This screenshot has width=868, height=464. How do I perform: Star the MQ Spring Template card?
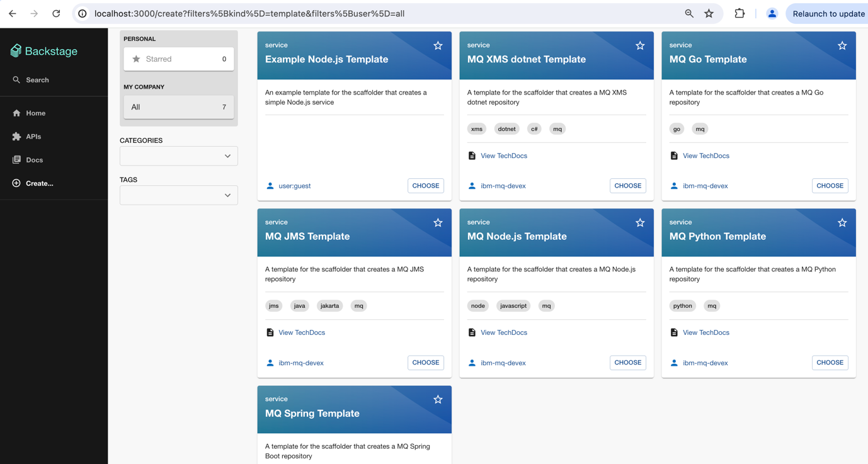point(438,399)
